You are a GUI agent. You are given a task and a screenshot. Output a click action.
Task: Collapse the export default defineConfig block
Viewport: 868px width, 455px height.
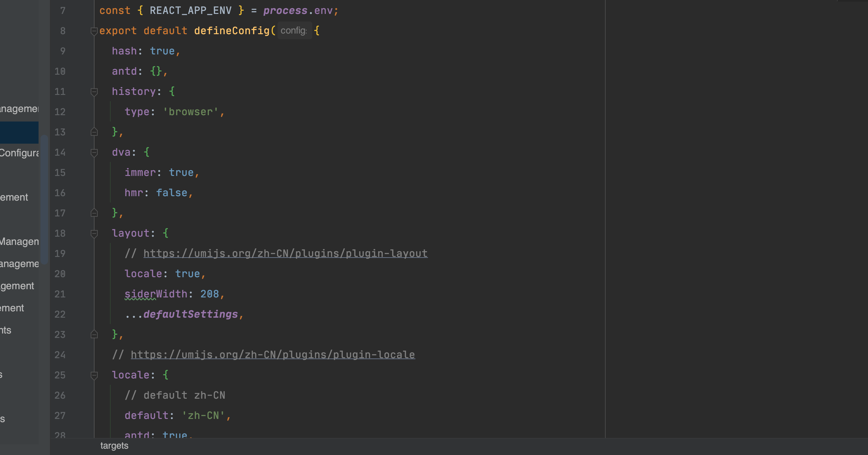pyautogui.click(x=94, y=31)
